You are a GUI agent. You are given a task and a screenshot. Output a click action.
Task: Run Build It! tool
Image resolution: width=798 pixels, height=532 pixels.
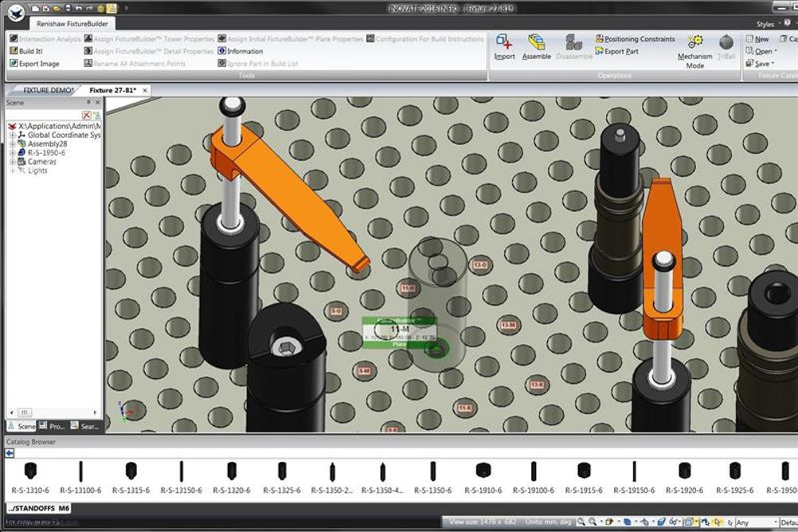coord(26,51)
